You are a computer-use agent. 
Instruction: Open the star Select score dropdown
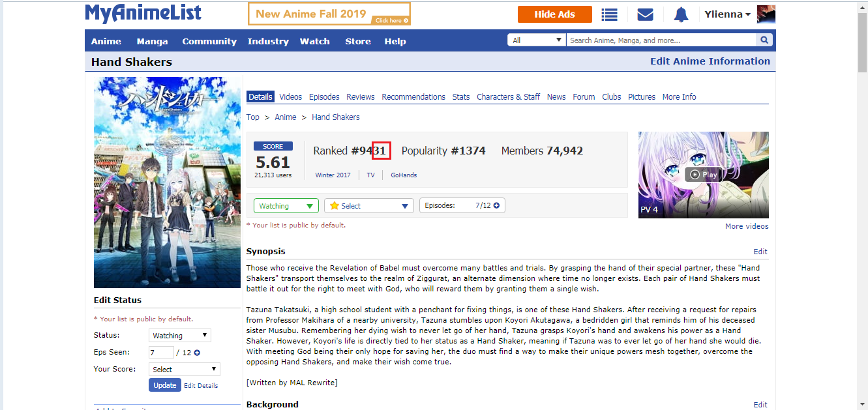pos(369,206)
